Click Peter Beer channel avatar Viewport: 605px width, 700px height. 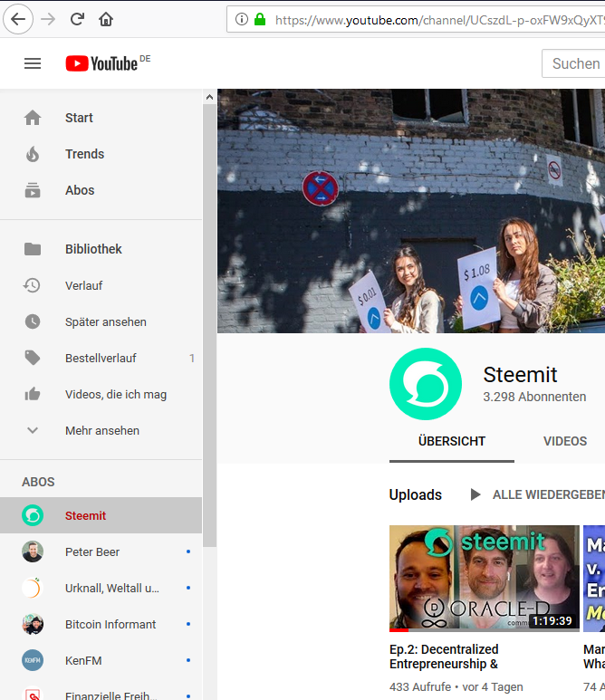[x=33, y=551]
